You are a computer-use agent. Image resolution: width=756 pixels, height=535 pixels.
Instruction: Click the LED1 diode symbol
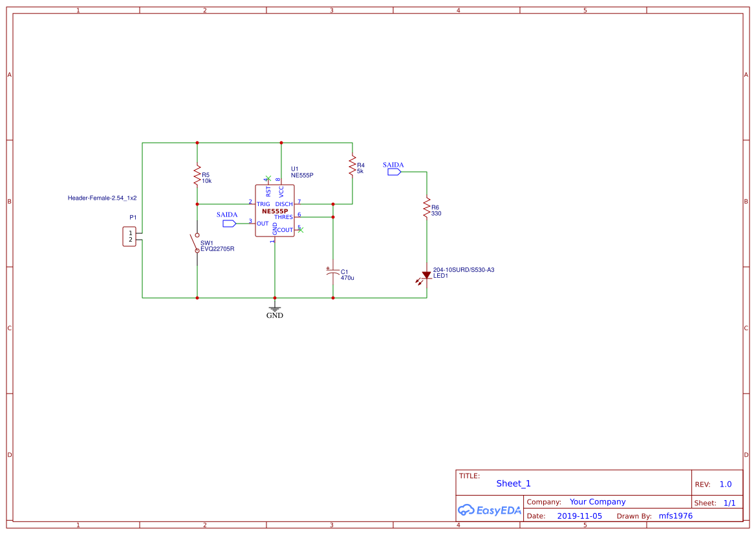point(426,276)
